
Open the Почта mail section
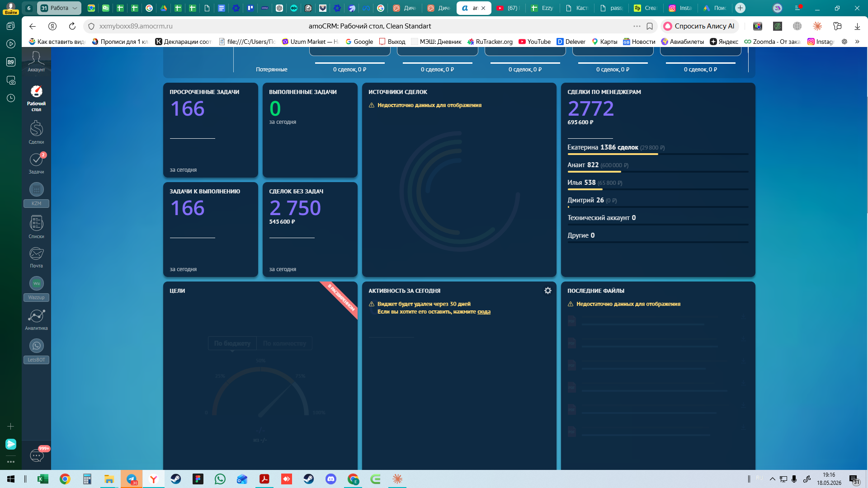tap(36, 258)
